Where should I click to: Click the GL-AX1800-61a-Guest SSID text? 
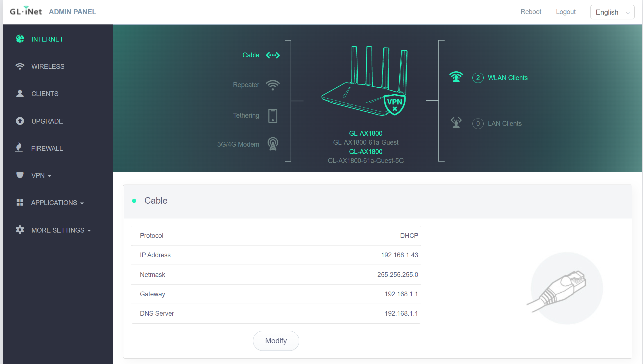click(366, 142)
